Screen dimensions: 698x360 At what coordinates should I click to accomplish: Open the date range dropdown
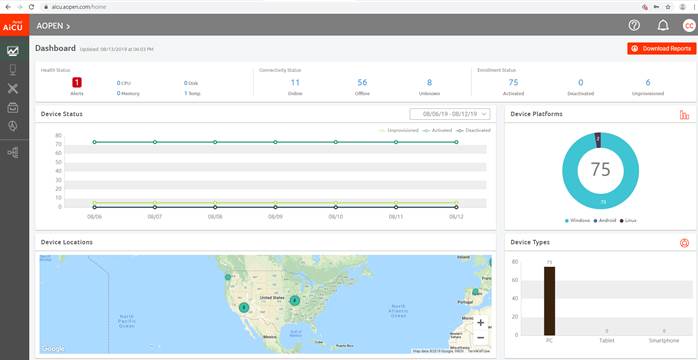[450, 114]
